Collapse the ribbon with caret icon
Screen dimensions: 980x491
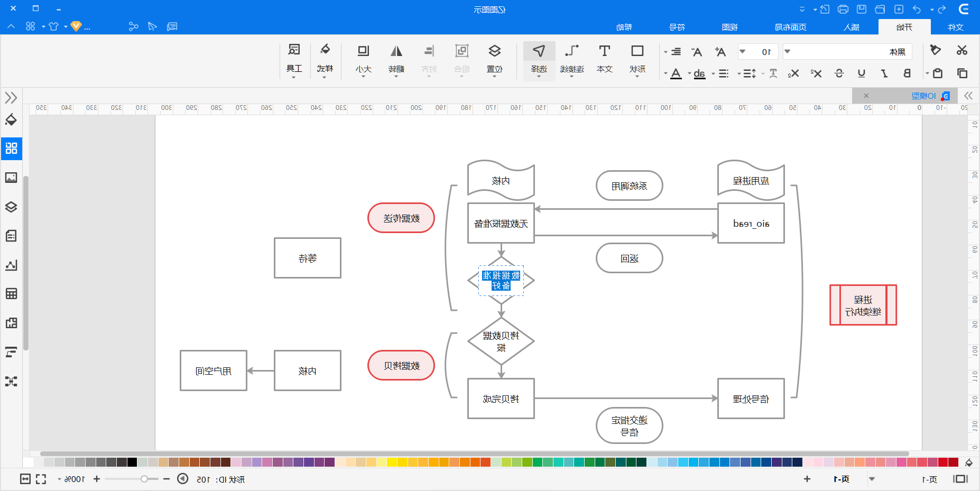[x=11, y=26]
